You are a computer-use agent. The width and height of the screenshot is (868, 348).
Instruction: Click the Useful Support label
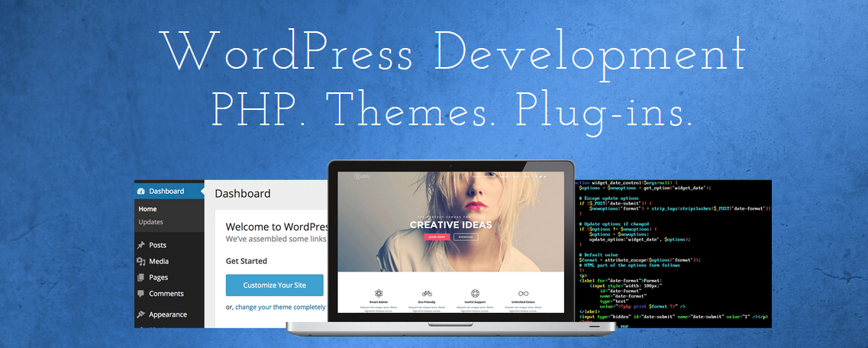[475, 301]
